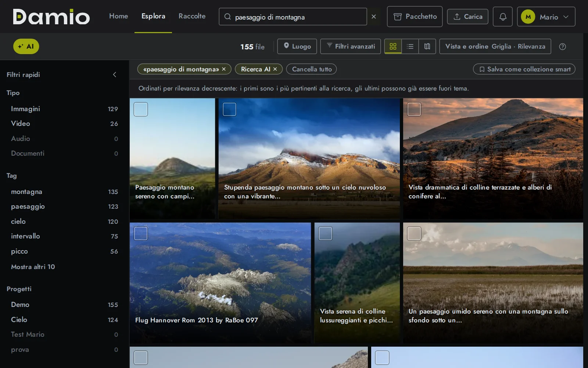
Task: Select checkbox on Stupenda paesaggio montano image
Action: [229, 109]
